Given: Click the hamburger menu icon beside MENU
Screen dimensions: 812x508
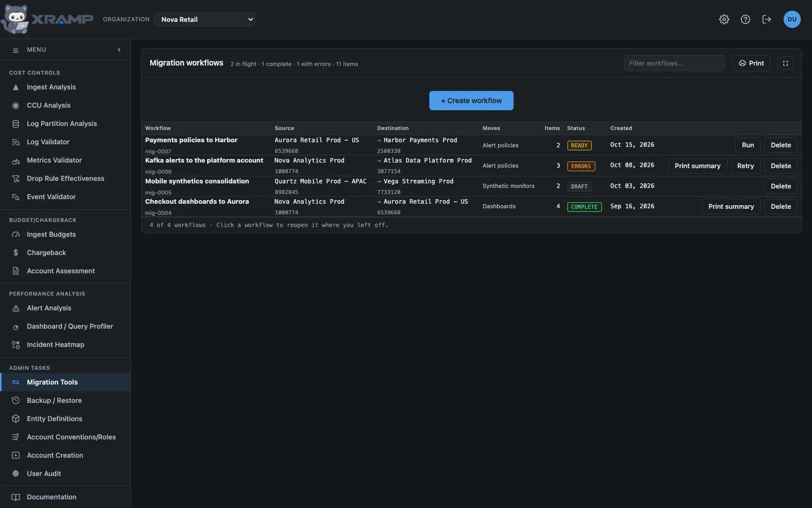Looking at the screenshot, I should pyautogui.click(x=16, y=50).
